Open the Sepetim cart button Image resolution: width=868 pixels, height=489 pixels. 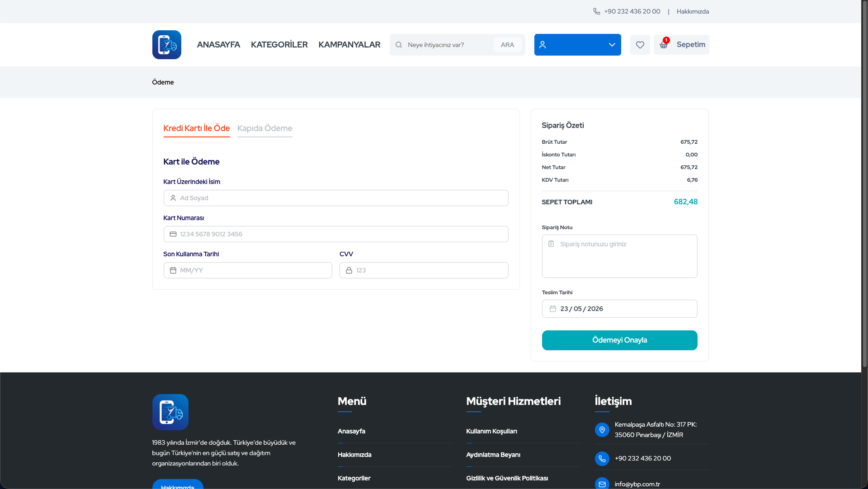pos(681,45)
